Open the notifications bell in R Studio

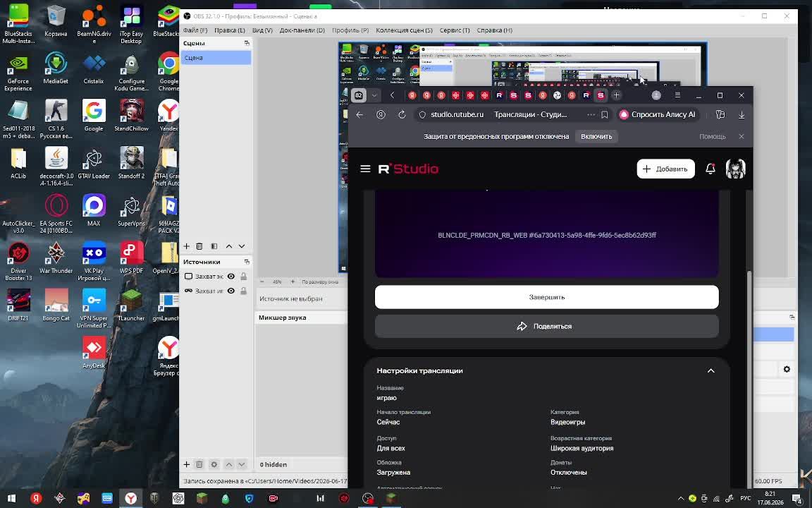coord(710,169)
